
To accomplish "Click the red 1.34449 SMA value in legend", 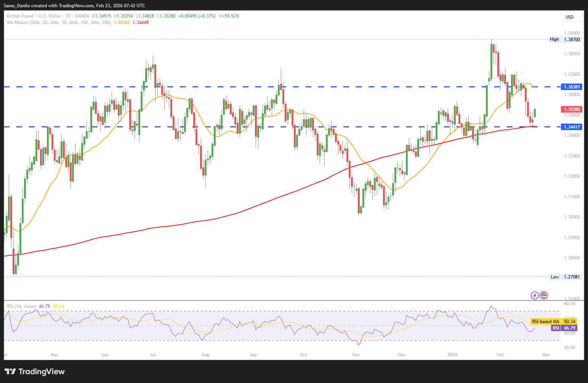I will (x=140, y=23).
